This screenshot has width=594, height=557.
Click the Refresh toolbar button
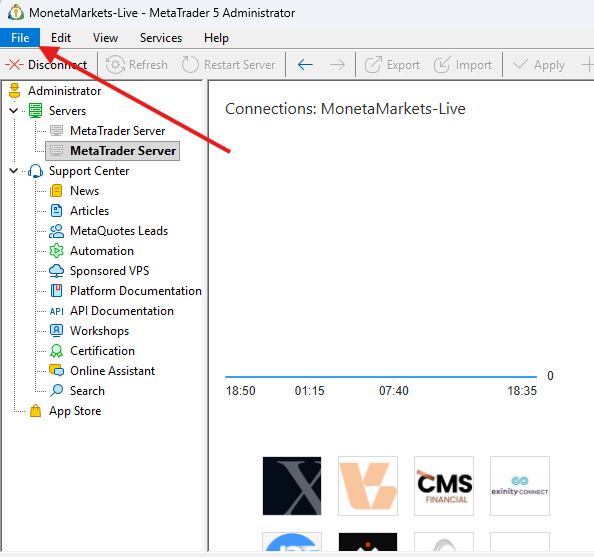click(x=136, y=65)
